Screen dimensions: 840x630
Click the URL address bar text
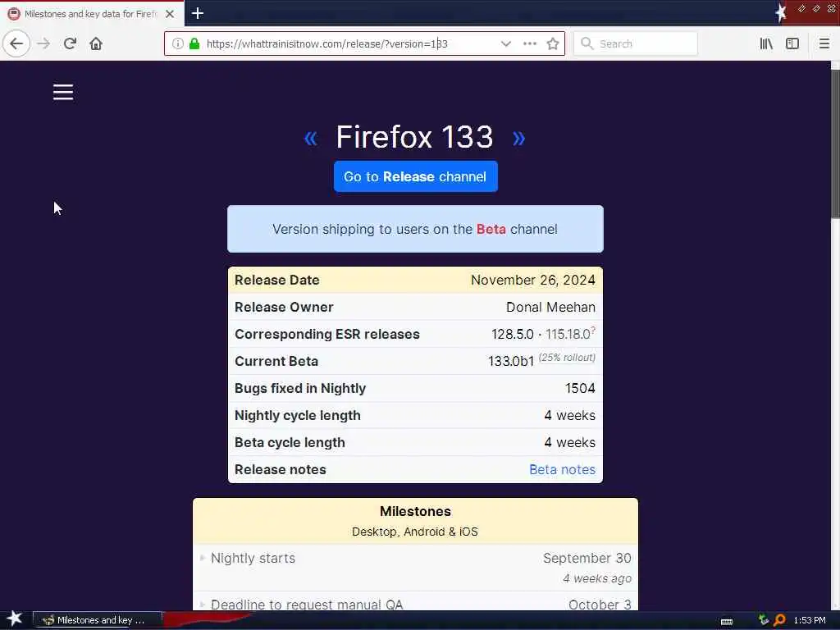click(326, 43)
